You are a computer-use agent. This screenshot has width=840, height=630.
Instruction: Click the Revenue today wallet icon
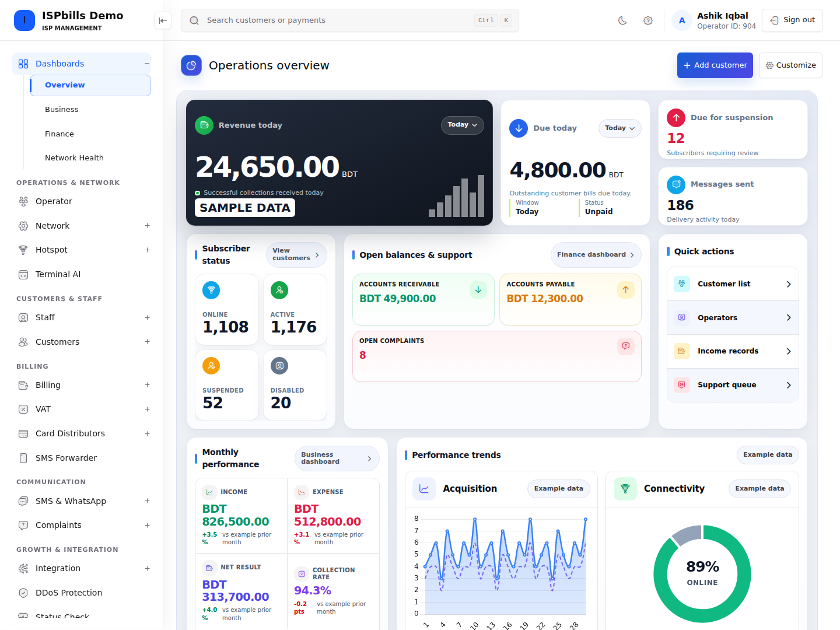pyautogui.click(x=204, y=125)
